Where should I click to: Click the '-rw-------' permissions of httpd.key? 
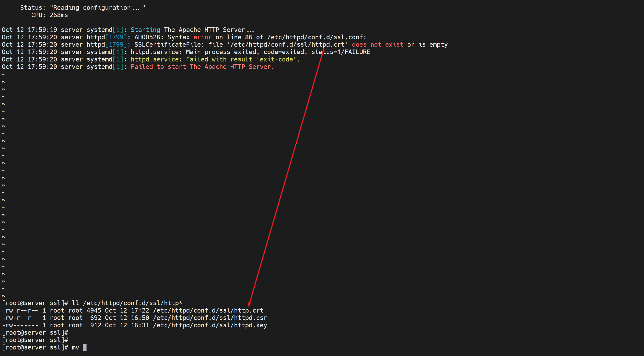pos(20,325)
